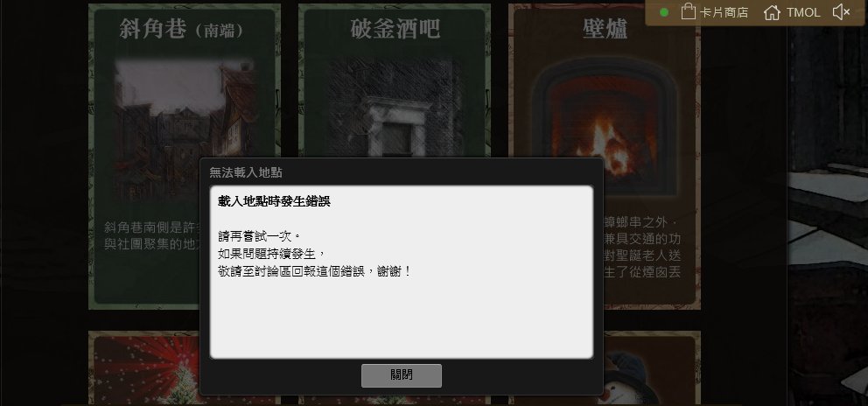Click the 無法載入地點 dialog title bar
Image resolution: width=868 pixels, height=406 pixels.
coord(402,172)
